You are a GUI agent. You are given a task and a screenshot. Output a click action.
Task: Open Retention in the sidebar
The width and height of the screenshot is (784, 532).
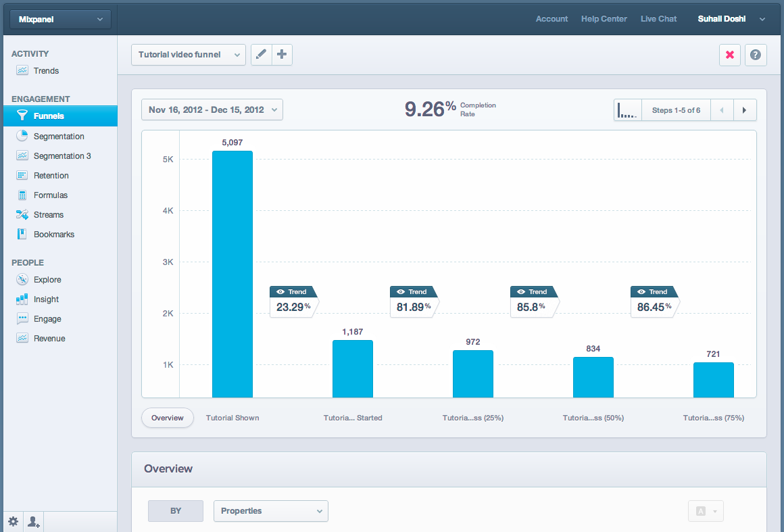click(51, 176)
